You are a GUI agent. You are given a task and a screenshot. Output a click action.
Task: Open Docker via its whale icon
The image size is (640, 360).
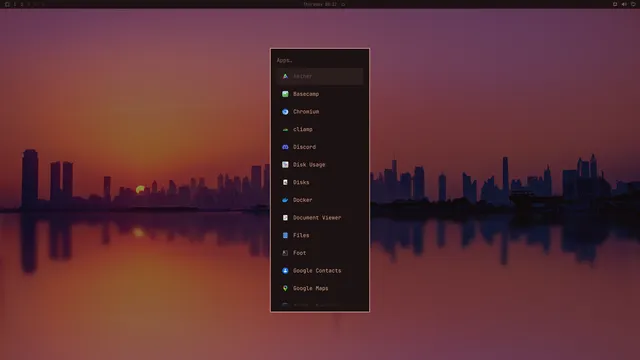coord(285,200)
